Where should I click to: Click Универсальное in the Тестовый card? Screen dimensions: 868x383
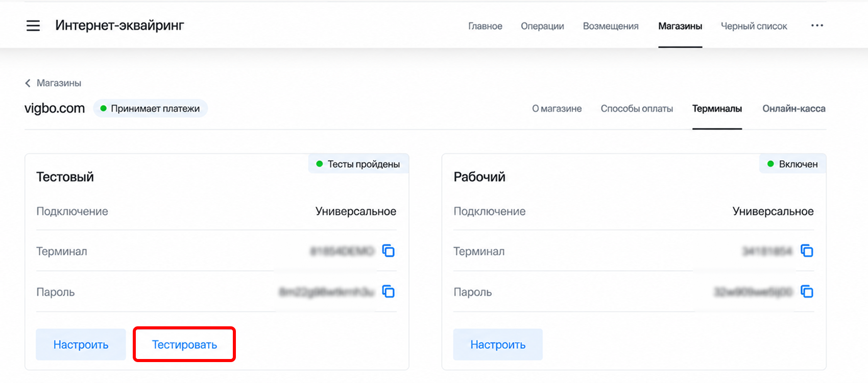point(356,211)
